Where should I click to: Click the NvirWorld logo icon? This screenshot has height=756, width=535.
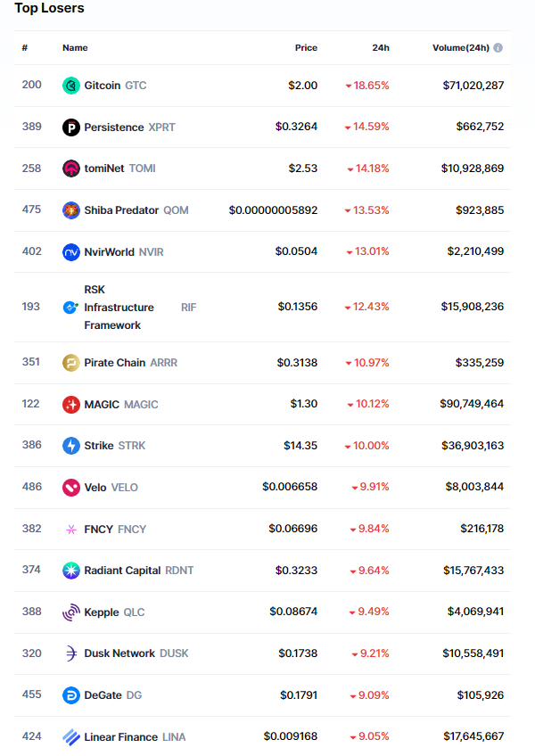(x=71, y=252)
